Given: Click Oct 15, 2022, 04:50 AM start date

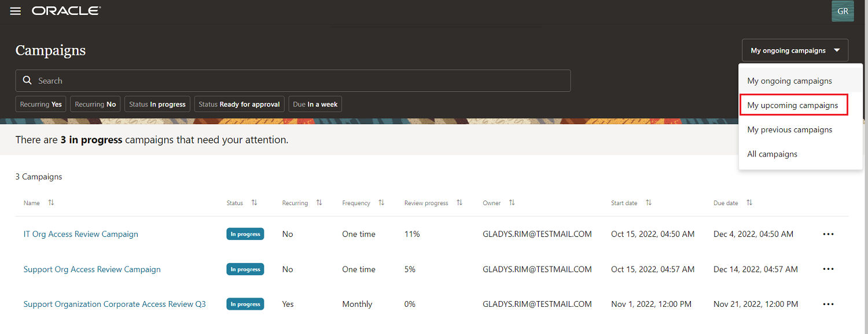Looking at the screenshot, I should 653,234.
